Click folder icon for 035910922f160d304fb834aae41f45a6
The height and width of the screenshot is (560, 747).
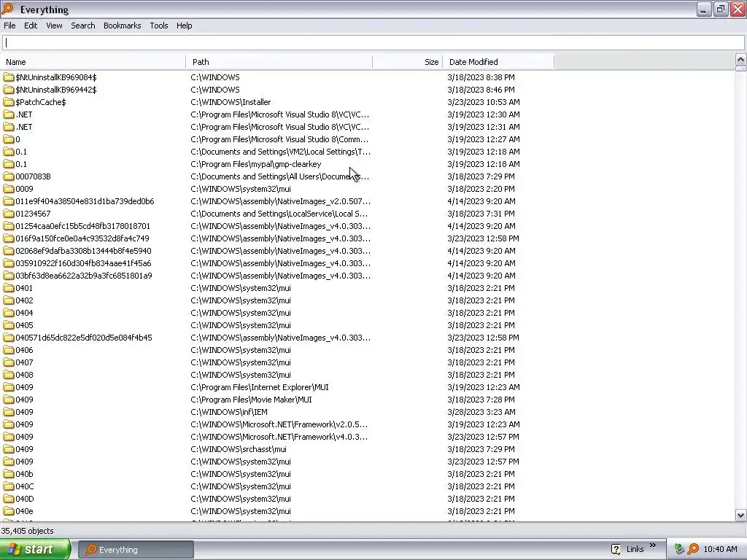(9, 262)
